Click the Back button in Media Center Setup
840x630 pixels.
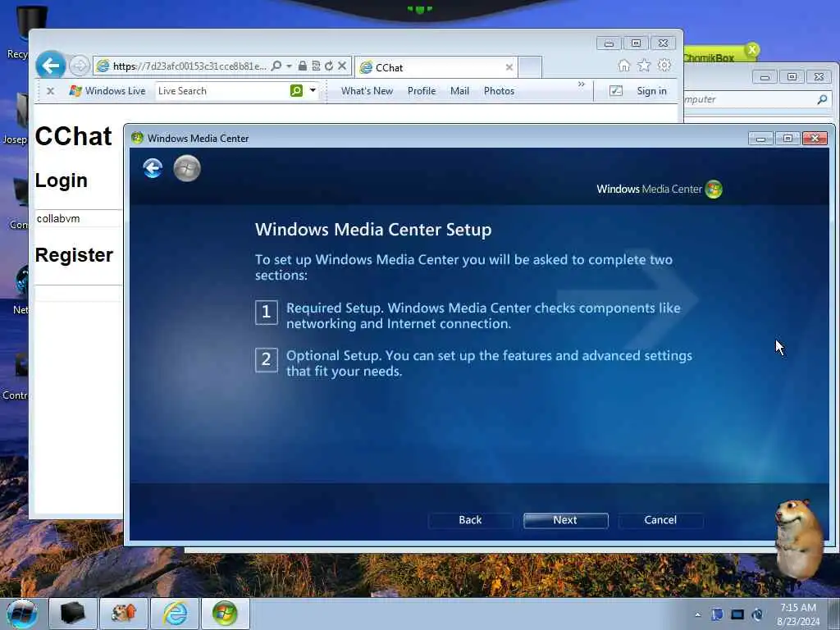(470, 520)
